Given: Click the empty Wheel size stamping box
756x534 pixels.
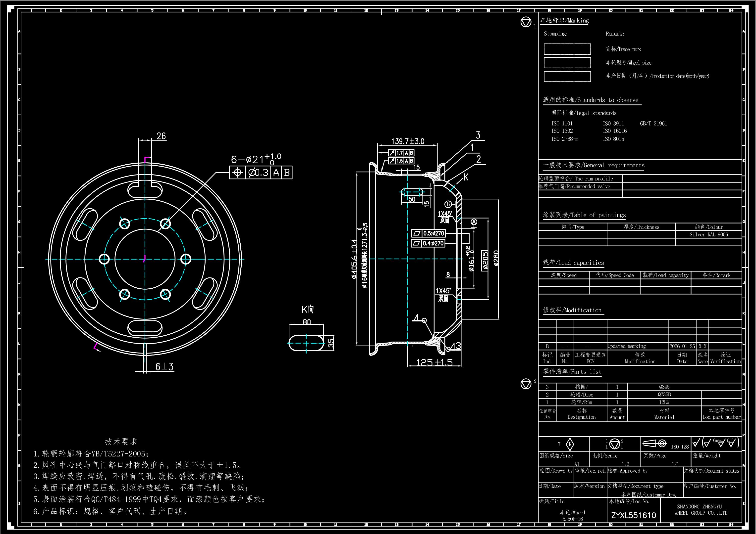Looking at the screenshot, I should click(x=567, y=62).
